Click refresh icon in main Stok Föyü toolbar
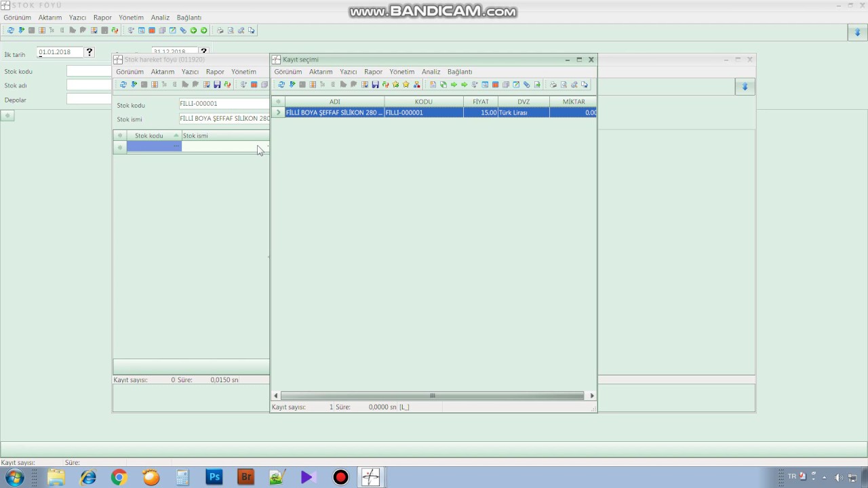The width and height of the screenshot is (868, 488). [x=10, y=30]
